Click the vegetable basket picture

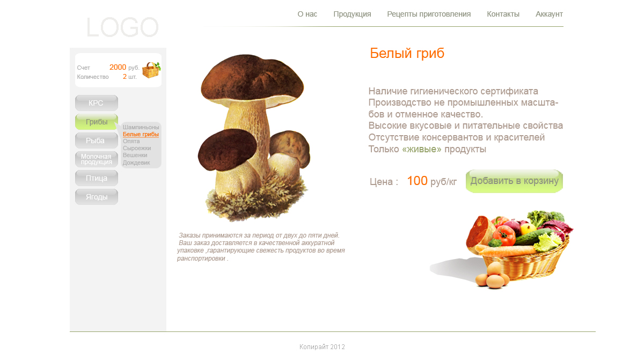(502, 249)
